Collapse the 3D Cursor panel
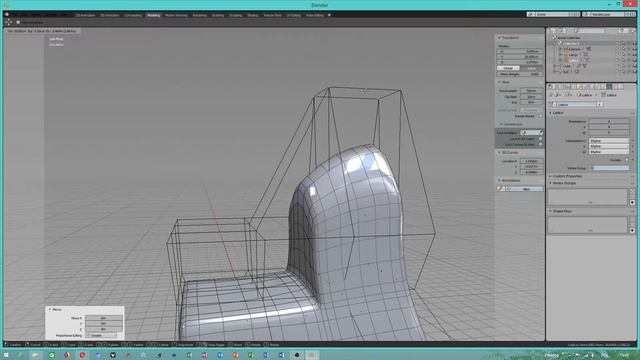 click(498, 152)
